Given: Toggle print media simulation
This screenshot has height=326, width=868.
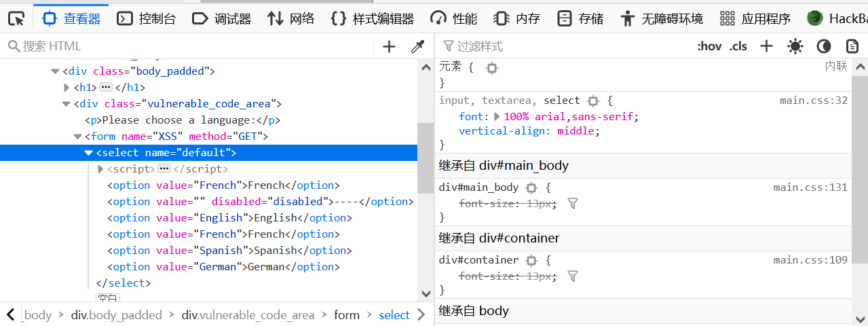Looking at the screenshot, I should [x=852, y=46].
